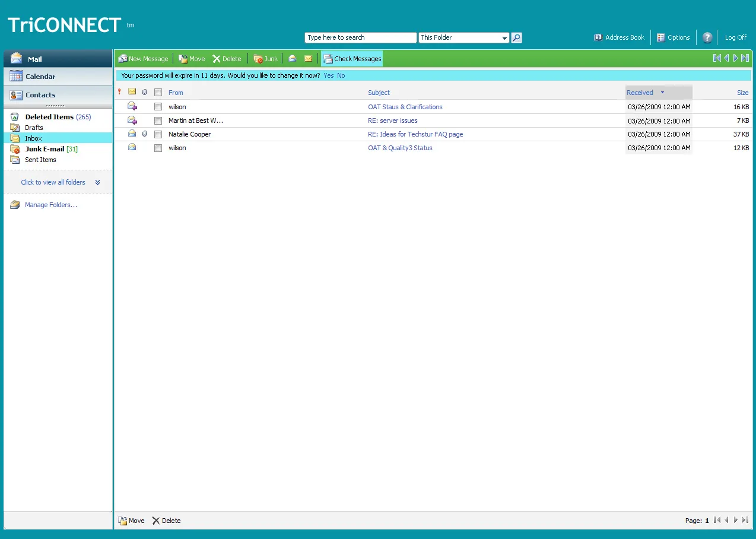Go to previous page in bottom pager
The image size is (756, 539).
point(726,520)
